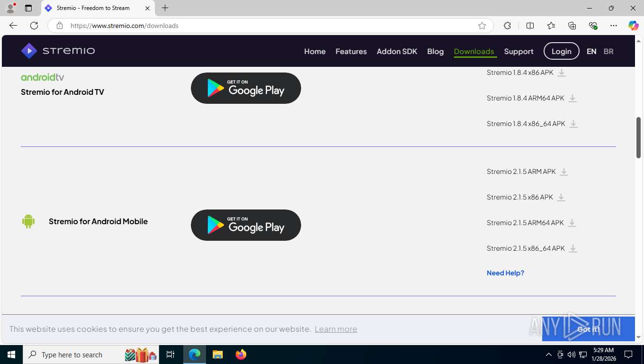Open the Support page

click(x=519, y=51)
